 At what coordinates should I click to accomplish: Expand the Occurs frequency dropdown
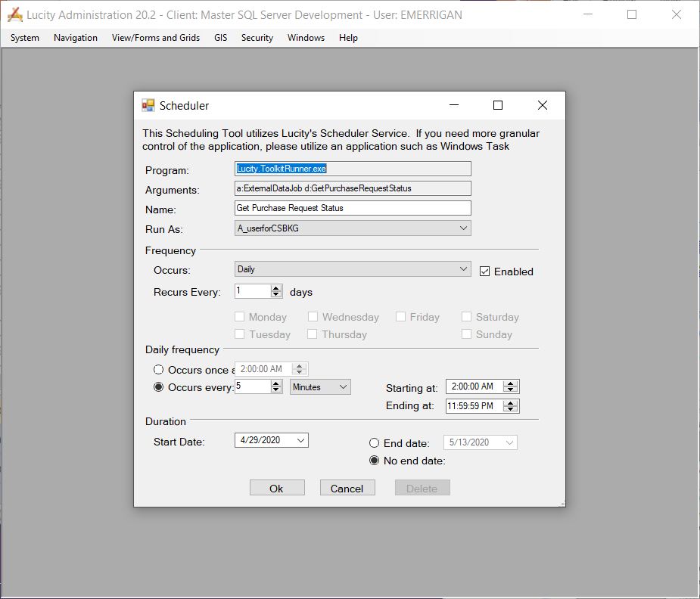463,269
